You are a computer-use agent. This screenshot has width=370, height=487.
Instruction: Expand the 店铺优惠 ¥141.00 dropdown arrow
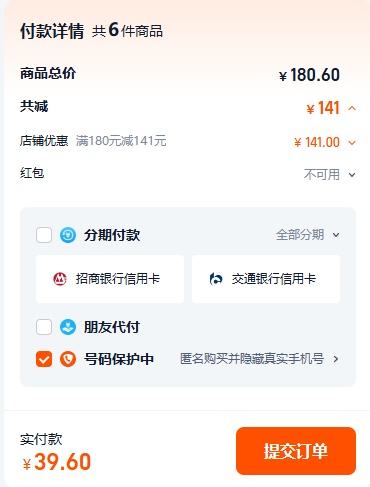click(352, 143)
